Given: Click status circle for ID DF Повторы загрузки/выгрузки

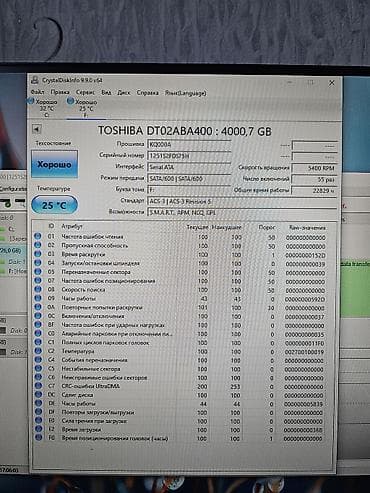Looking at the screenshot, I should tap(38, 412).
